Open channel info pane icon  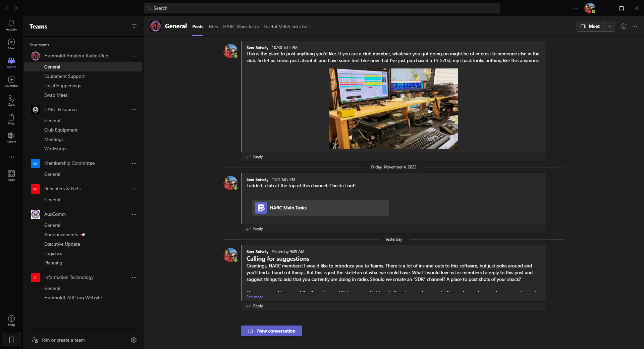(624, 26)
